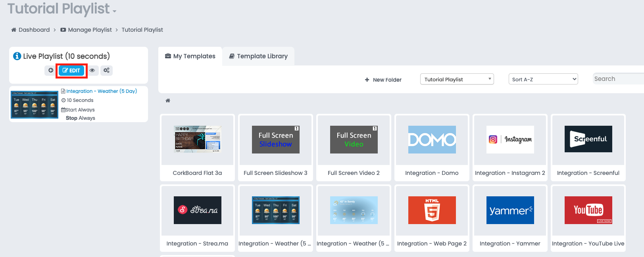Switch to My Templates tab
Image resolution: width=644 pixels, height=257 pixels.
pyautogui.click(x=190, y=56)
